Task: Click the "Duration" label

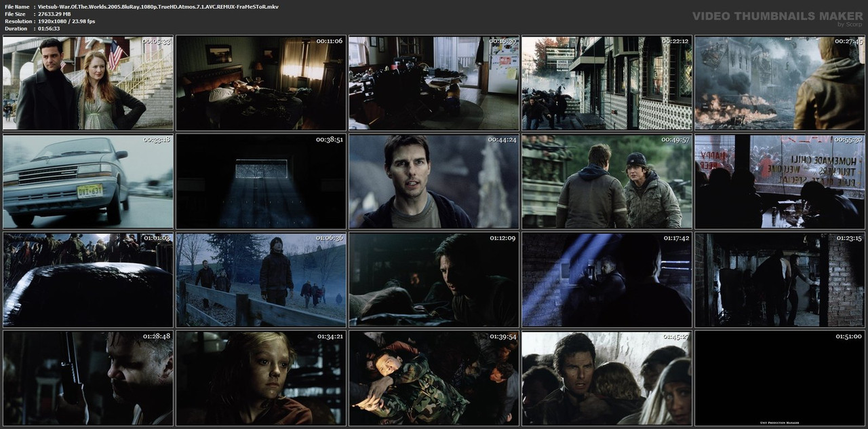Action: pyautogui.click(x=16, y=29)
